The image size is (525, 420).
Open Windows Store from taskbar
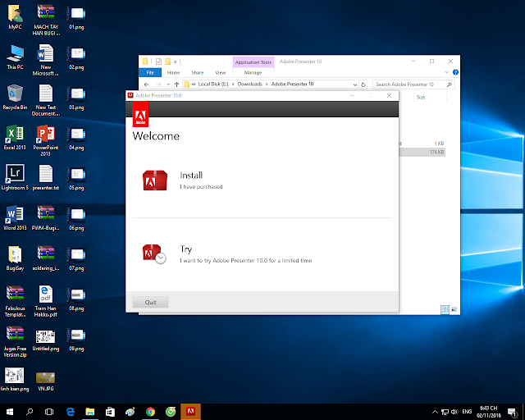[x=110, y=412]
